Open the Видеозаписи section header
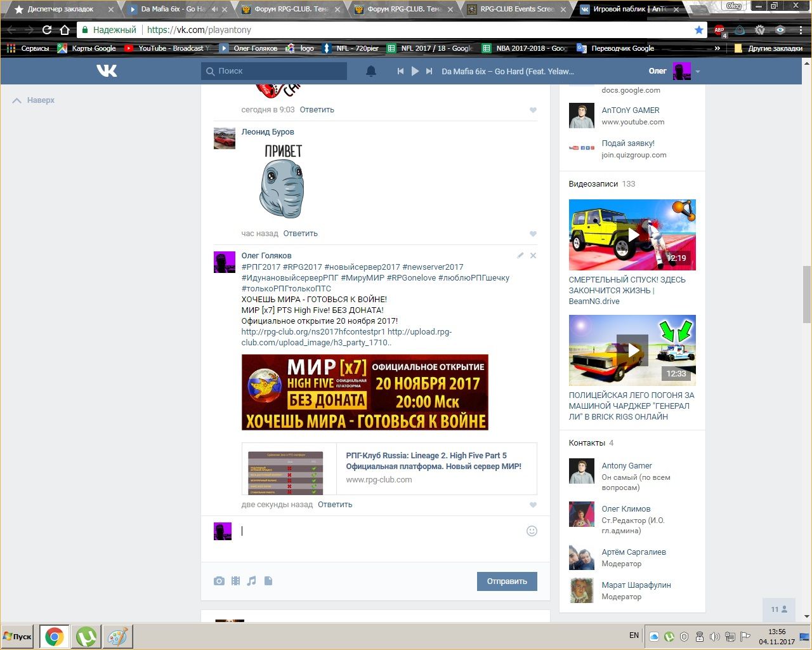This screenshot has height=650, width=812. coord(593,184)
